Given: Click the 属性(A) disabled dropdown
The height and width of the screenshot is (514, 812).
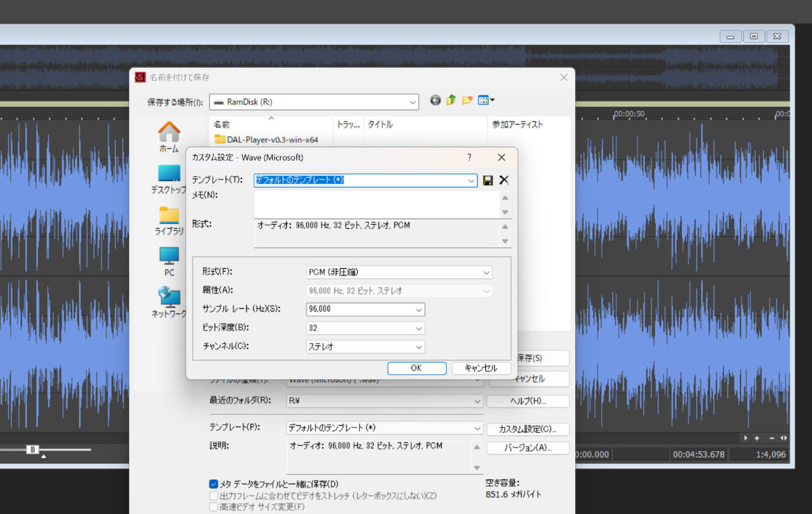Looking at the screenshot, I should [x=399, y=291].
